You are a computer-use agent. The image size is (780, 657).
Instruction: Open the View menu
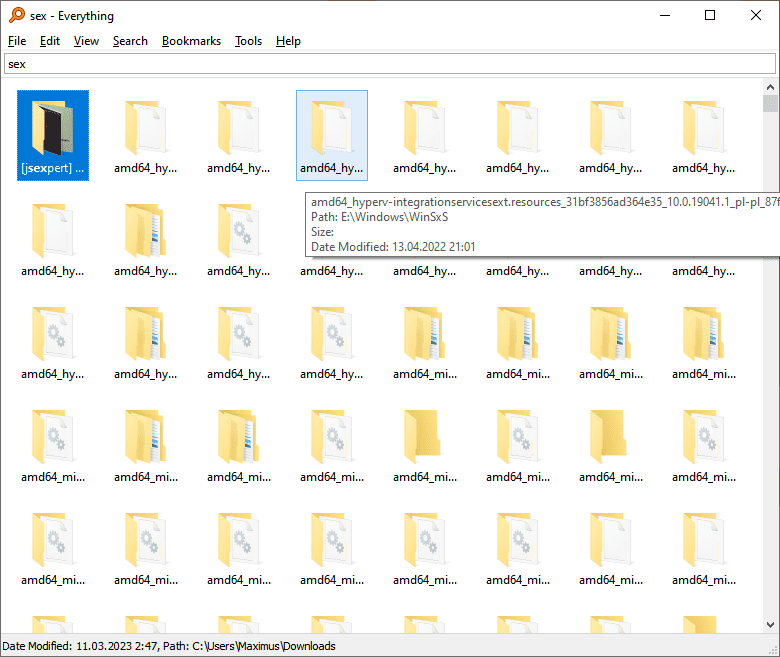click(x=86, y=41)
